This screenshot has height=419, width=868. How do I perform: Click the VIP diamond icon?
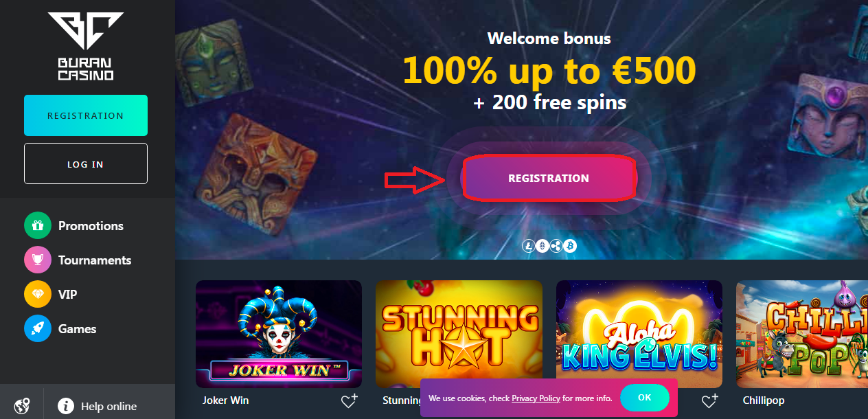[x=38, y=294]
